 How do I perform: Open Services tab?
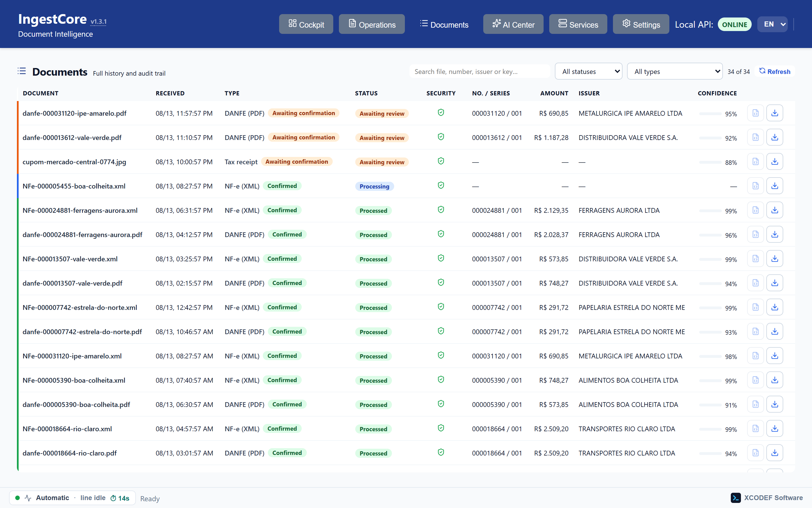[578, 24]
